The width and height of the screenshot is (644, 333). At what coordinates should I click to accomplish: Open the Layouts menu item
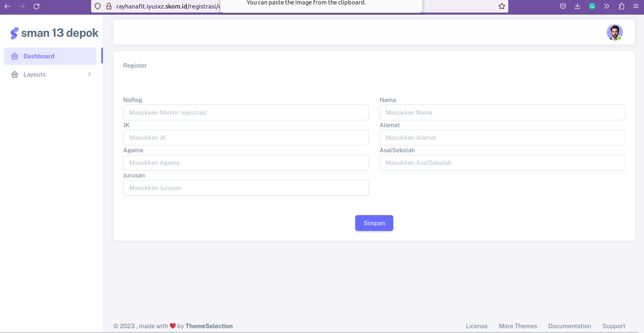point(35,75)
